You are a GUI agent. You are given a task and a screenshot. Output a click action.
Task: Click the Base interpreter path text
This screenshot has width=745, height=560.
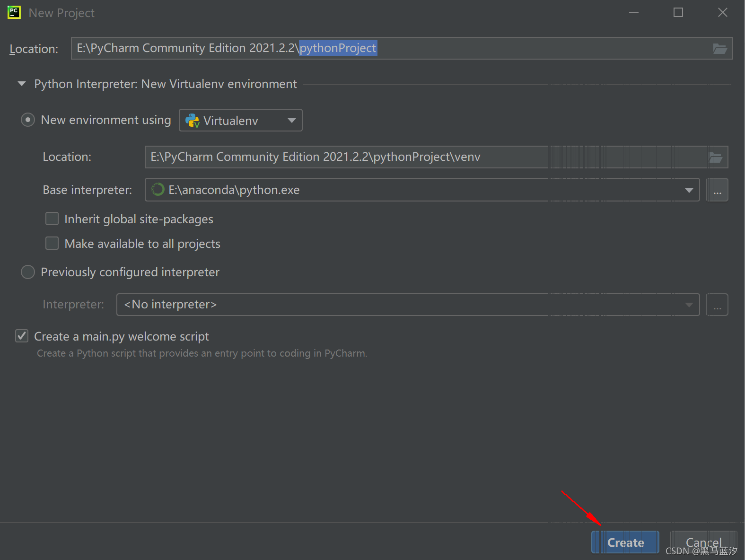click(x=234, y=190)
